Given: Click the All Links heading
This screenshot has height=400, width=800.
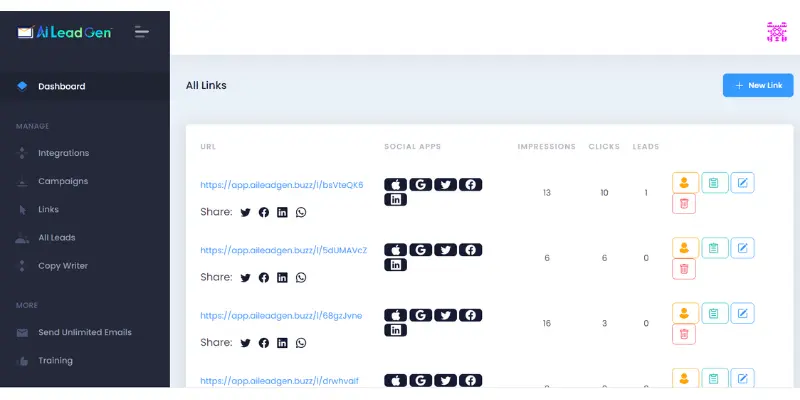Looking at the screenshot, I should [x=206, y=85].
